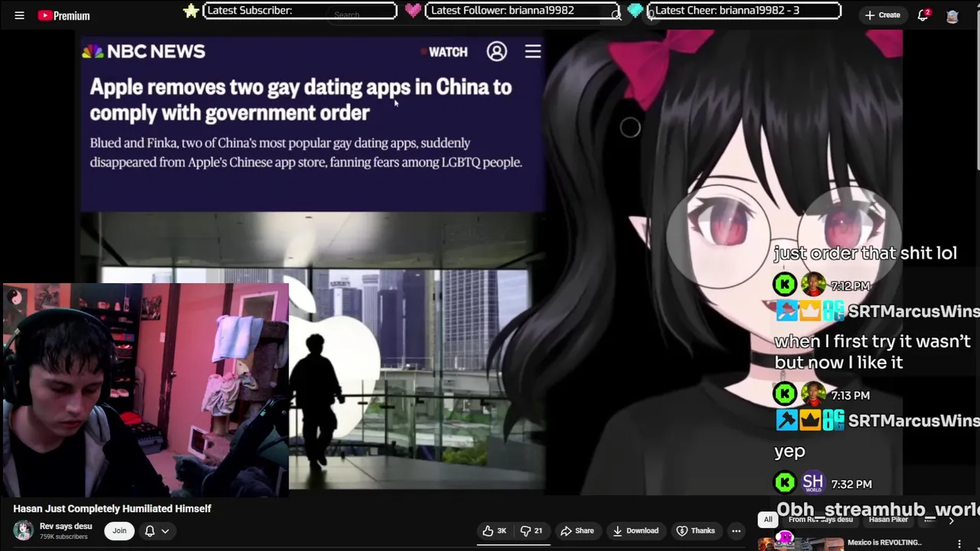Send a Thanks to the creator

(x=695, y=531)
